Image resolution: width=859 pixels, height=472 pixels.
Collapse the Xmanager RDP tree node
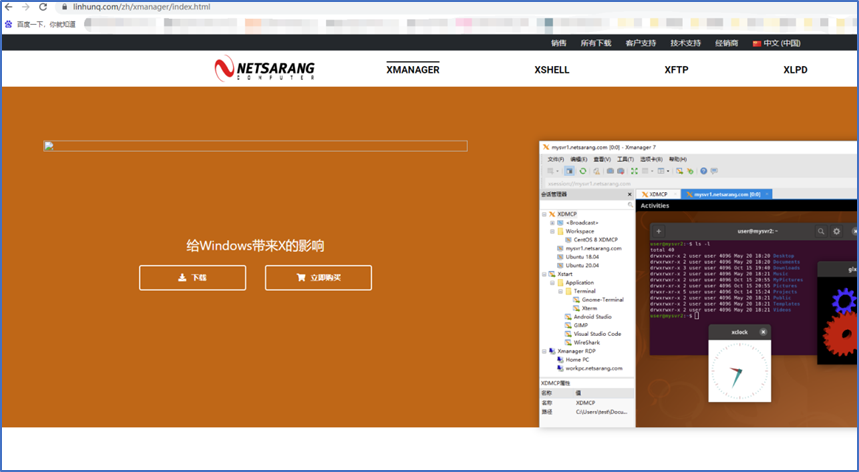(x=545, y=351)
